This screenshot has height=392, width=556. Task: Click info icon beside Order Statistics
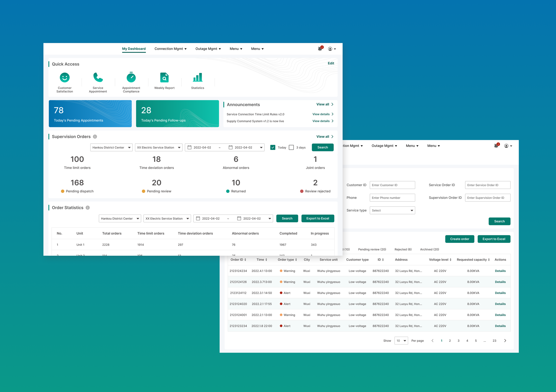click(88, 208)
